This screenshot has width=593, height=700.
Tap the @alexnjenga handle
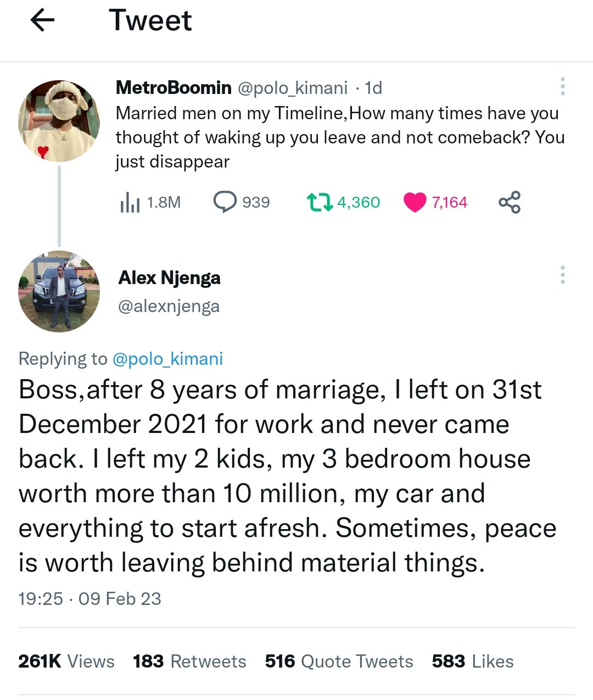(169, 306)
